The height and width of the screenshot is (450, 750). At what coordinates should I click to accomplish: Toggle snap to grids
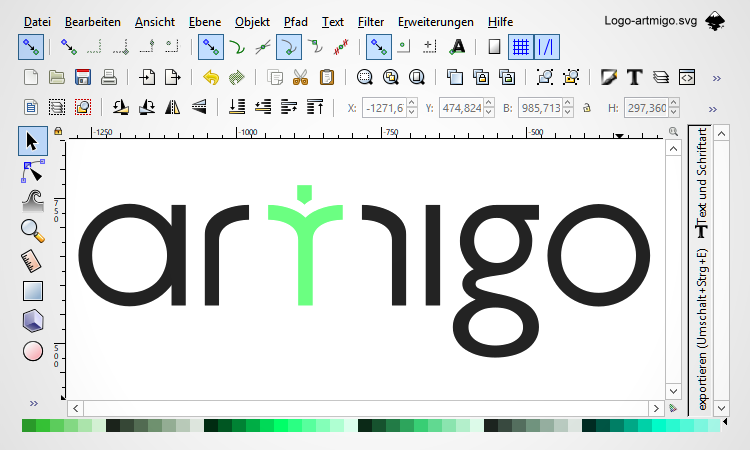[520, 47]
